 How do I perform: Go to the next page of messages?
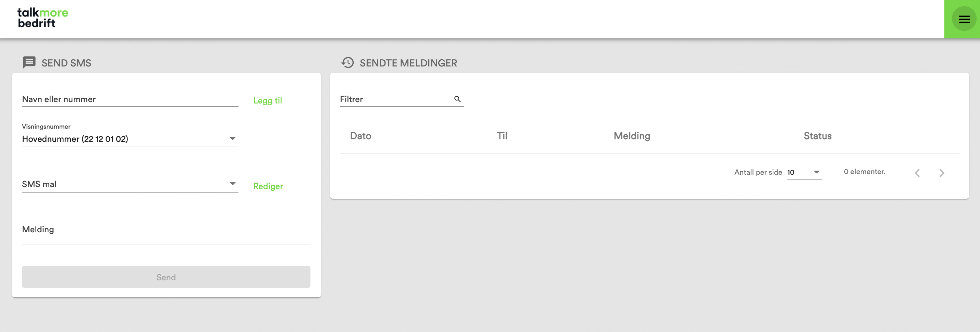[x=942, y=173]
